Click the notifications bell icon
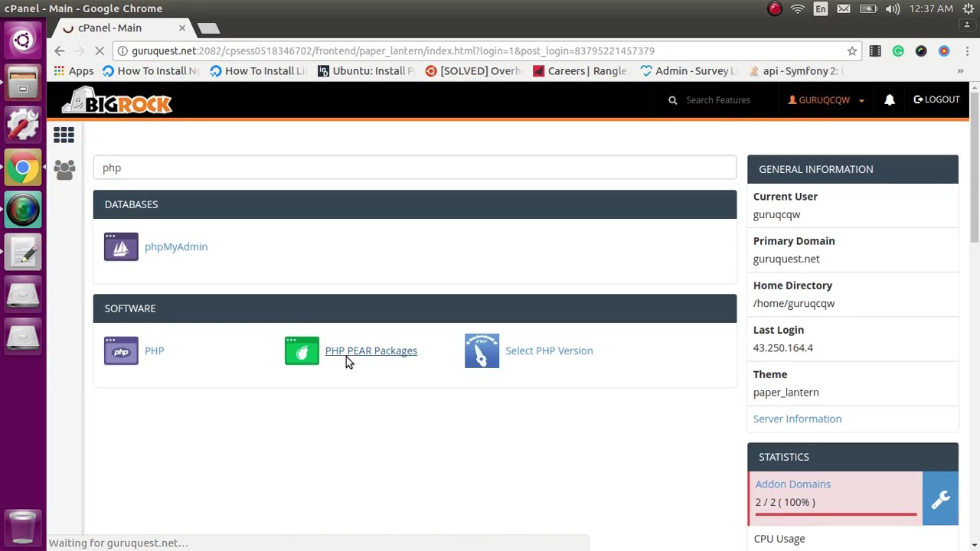This screenshot has width=980, height=551. pyautogui.click(x=890, y=100)
